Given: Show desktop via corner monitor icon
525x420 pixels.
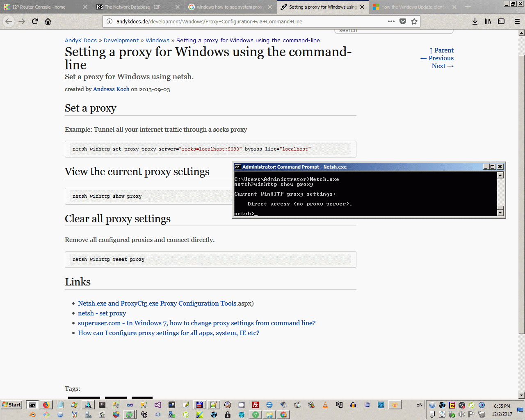Looking at the screenshot, I should coord(520,410).
